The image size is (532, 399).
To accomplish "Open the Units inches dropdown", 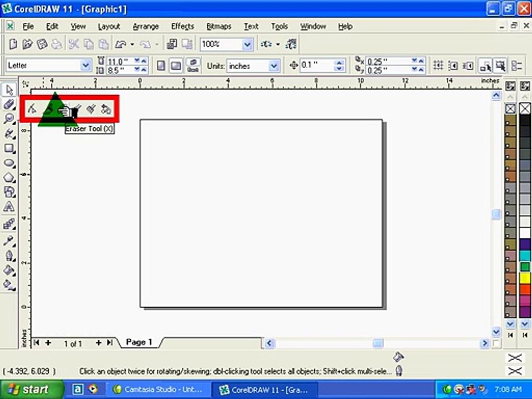I will click(x=273, y=66).
